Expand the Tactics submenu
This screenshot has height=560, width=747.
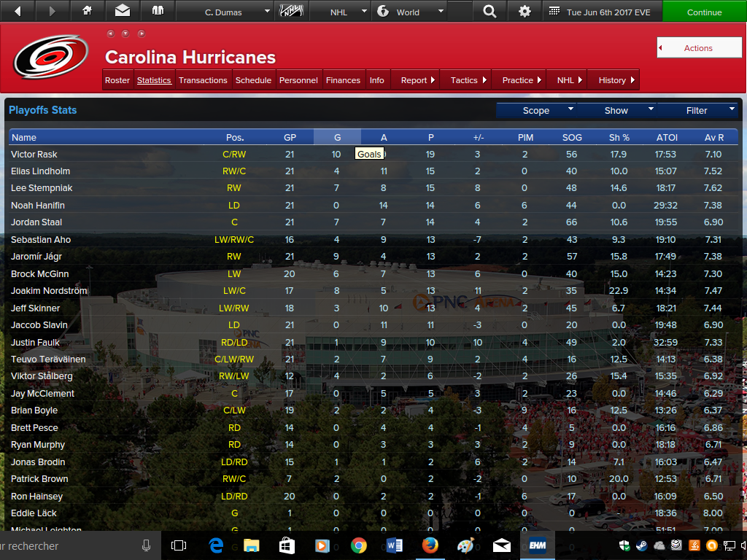[x=465, y=80]
